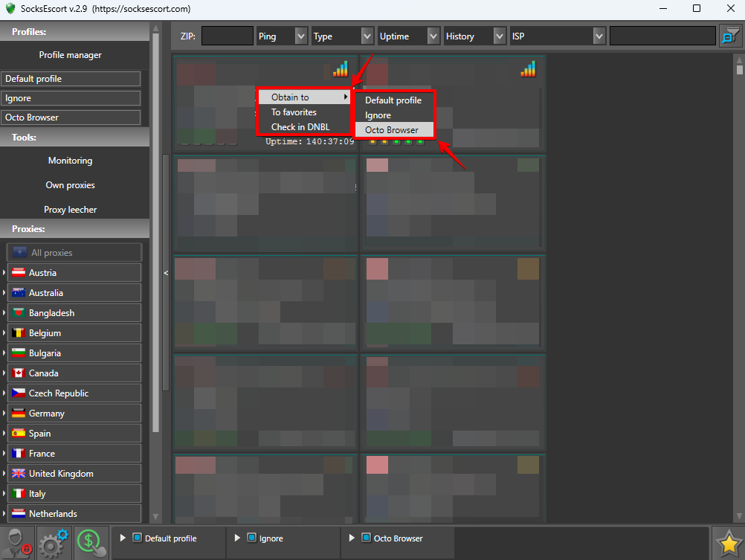The image size is (745, 560).
Task: Open Own proxies tool
Action: (x=71, y=185)
